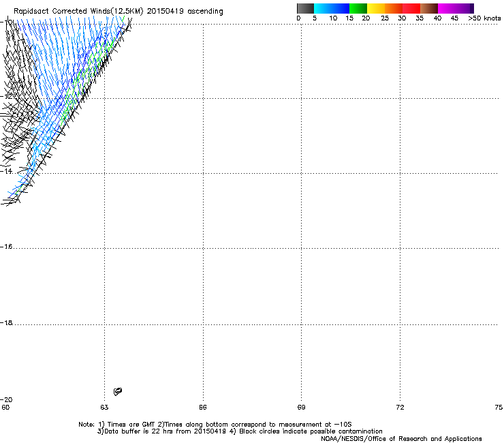This screenshot has height=443, width=504.
Task: Click the '69' longitude axis label
Action: (x=301, y=408)
